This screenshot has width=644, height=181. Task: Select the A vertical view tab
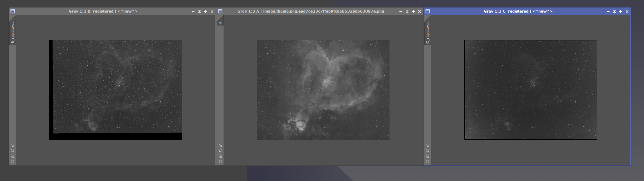pyautogui.click(x=220, y=22)
